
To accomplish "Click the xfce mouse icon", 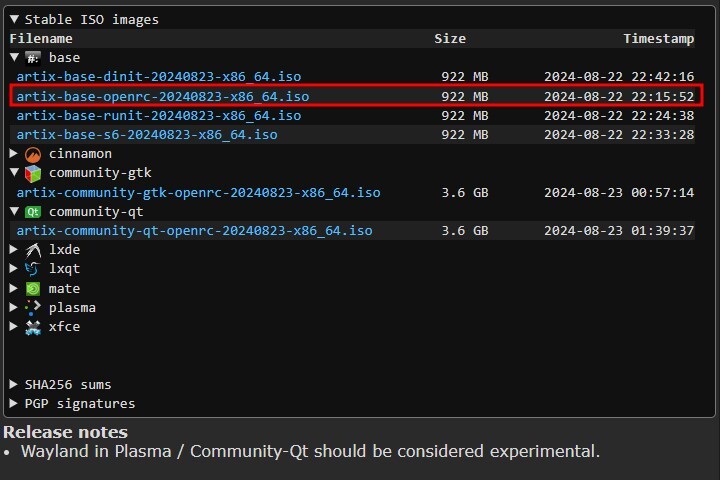I will [x=33, y=327].
